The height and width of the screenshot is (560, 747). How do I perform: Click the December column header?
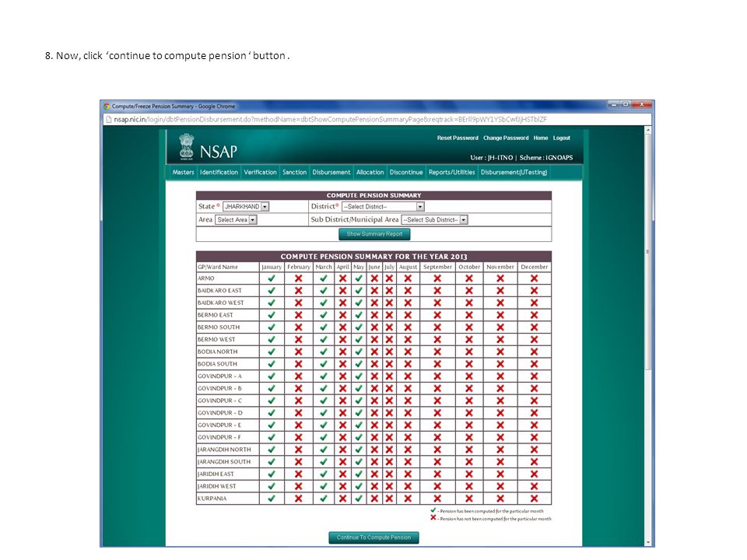(x=534, y=267)
